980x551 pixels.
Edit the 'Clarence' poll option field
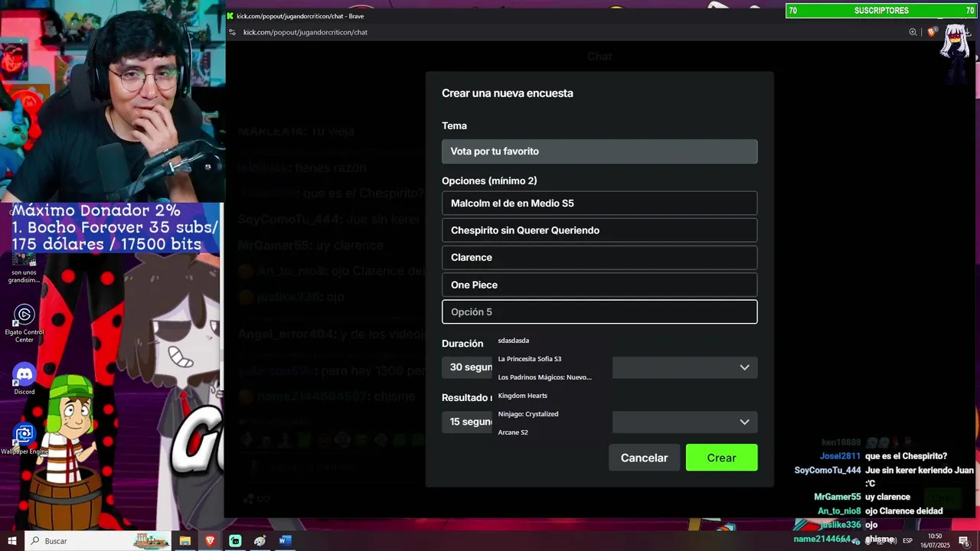point(599,257)
